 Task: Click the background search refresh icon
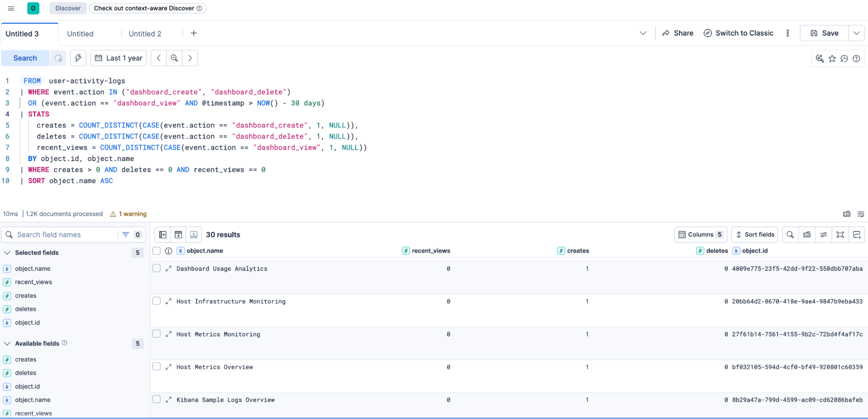coord(58,58)
